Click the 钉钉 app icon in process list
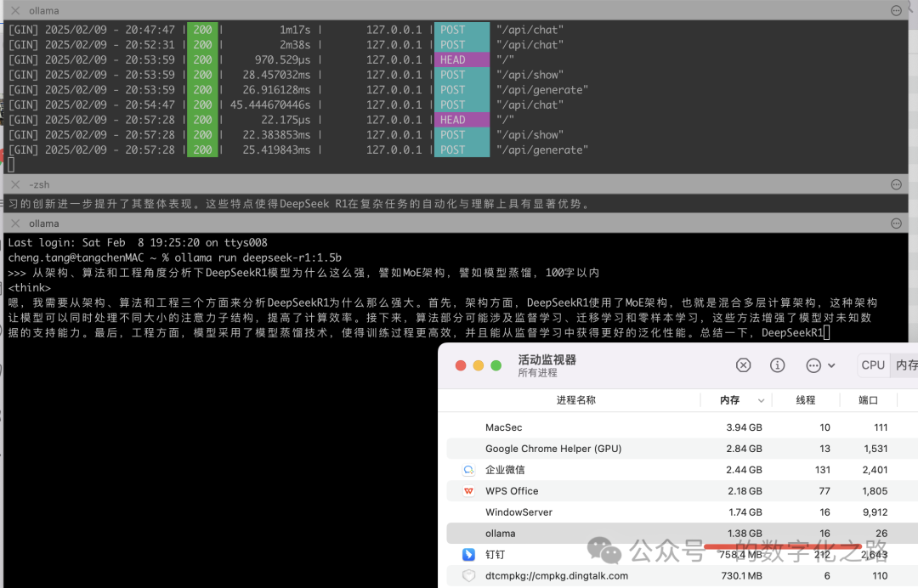918x588 pixels. click(468, 555)
